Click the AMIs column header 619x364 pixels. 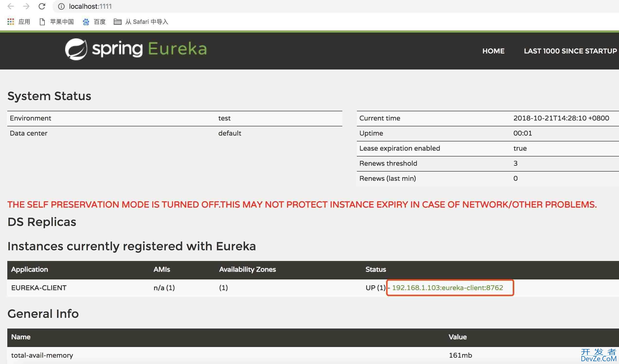162,269
